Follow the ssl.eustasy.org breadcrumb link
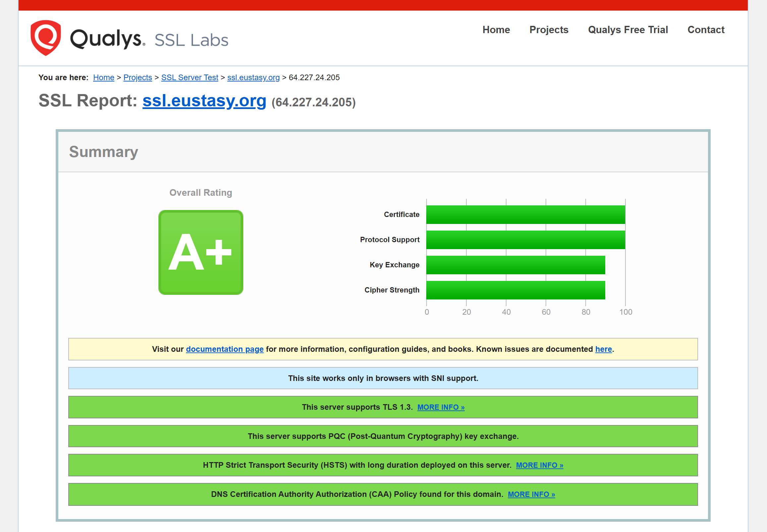This screenshot has width=767, height=532. (253, 77)
